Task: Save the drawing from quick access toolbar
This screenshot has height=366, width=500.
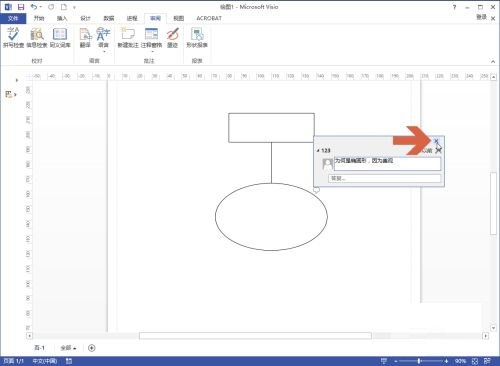Action: pyautogui.click(x=21, y=7)
